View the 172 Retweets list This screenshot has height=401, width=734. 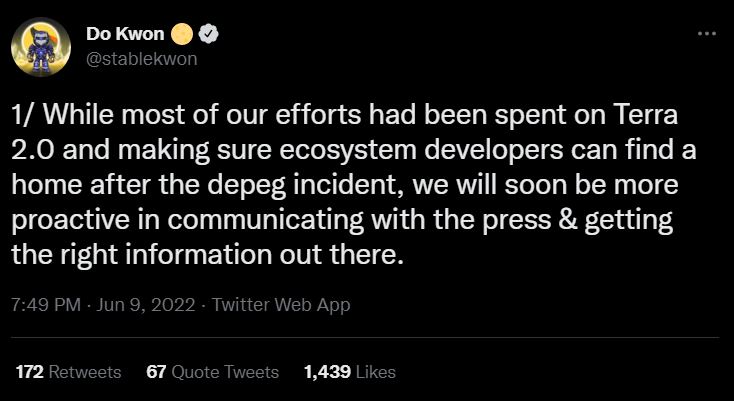tap(68, 372)
